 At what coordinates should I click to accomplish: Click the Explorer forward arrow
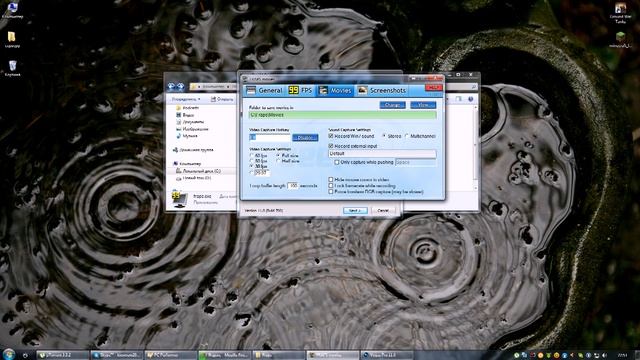[180, 86]
